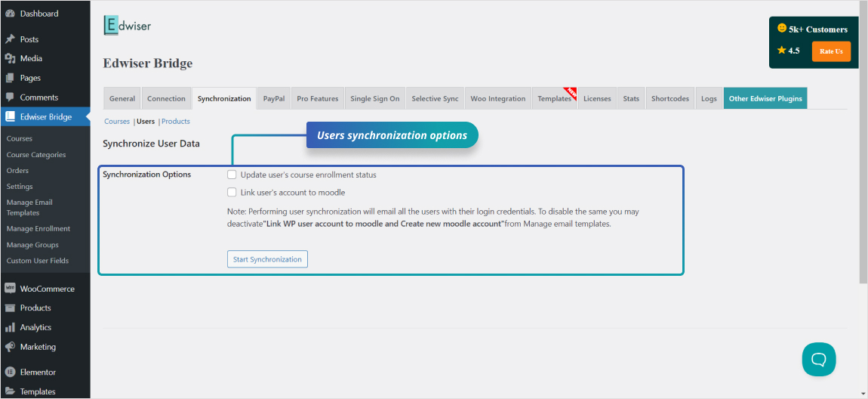
Task: Click the Elementor icon
Action: (9, 372)
